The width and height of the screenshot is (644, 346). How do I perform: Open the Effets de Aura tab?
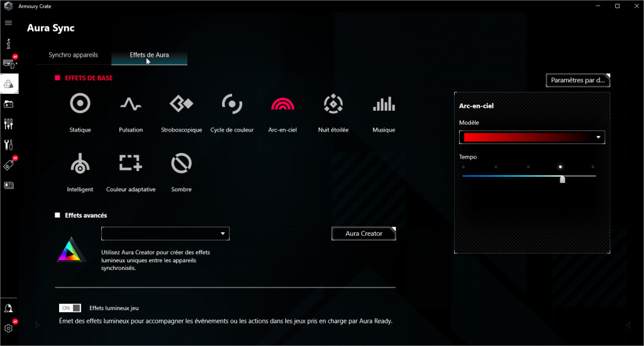(x=149, y=55)
